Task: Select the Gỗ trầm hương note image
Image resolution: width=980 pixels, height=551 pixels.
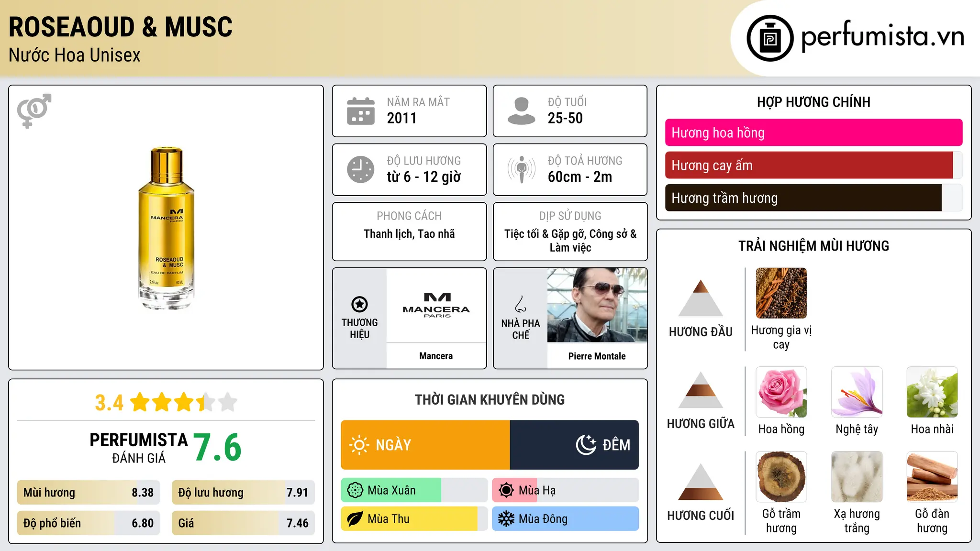Action: pyautogui.click(x=781, y=477)
